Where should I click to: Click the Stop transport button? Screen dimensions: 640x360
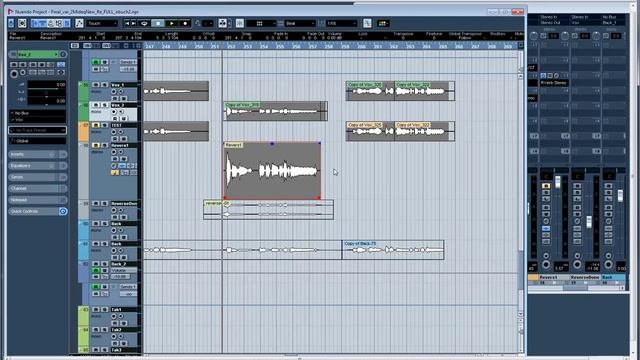tap(158, 24)
